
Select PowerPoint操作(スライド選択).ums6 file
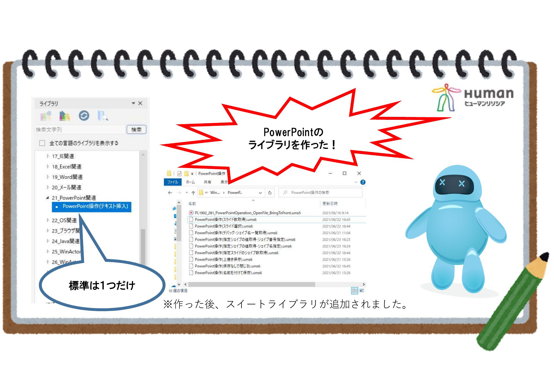click(x=224, y=226)
